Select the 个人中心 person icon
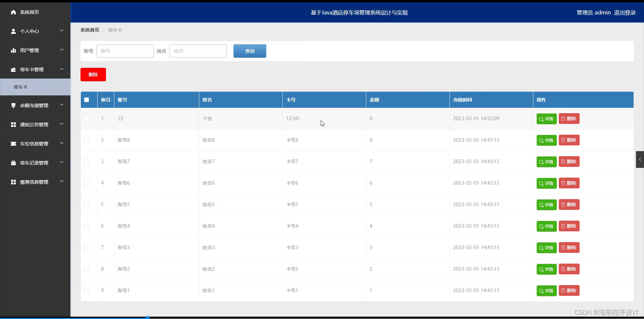This screenshot has height=319, width=644. coord(13,31)
